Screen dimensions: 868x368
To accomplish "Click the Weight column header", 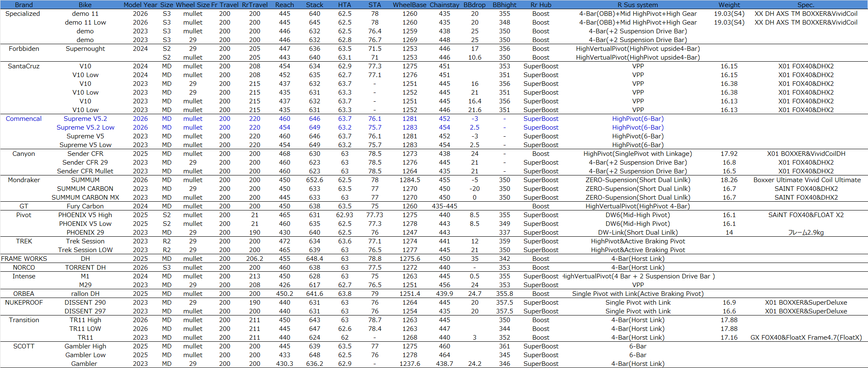I will pos(729,5).
